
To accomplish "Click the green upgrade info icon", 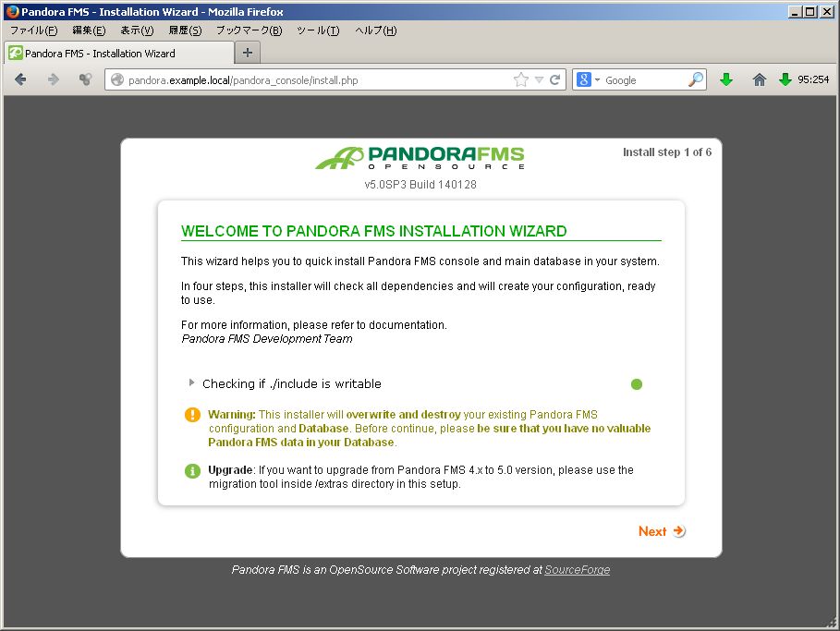I will (x=192, y=471).
